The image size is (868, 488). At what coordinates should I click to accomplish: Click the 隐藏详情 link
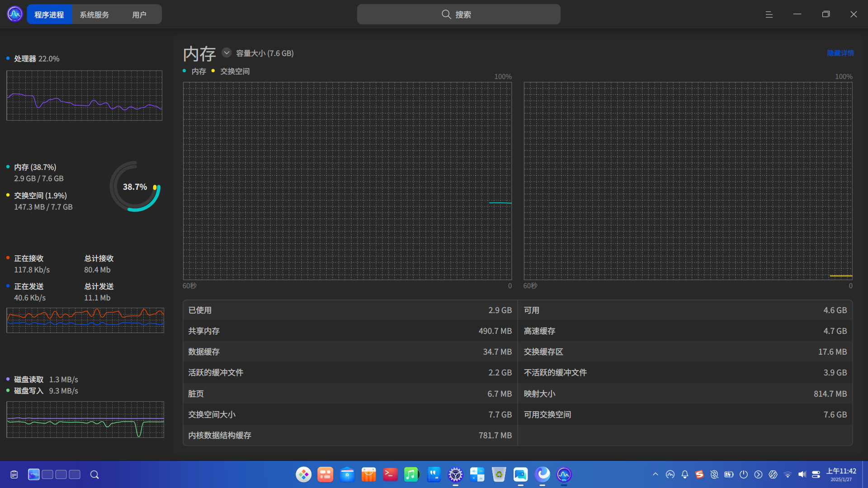(840, 53)
